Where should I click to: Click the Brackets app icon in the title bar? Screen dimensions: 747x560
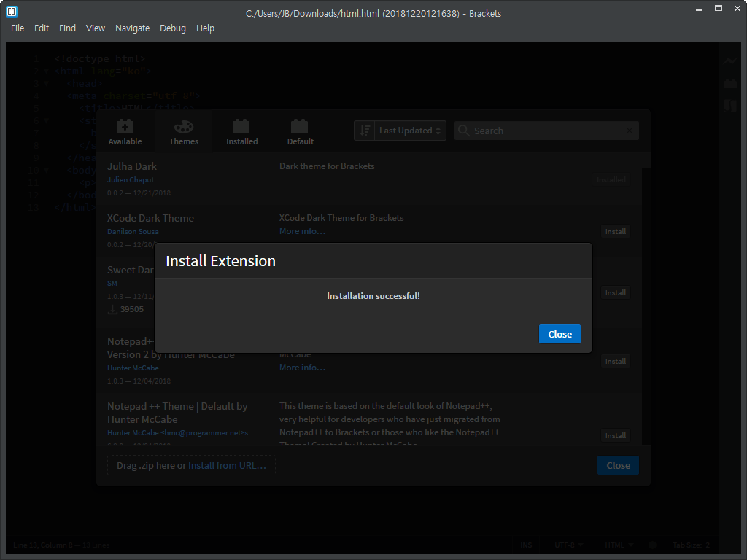(x=12, y=12)
